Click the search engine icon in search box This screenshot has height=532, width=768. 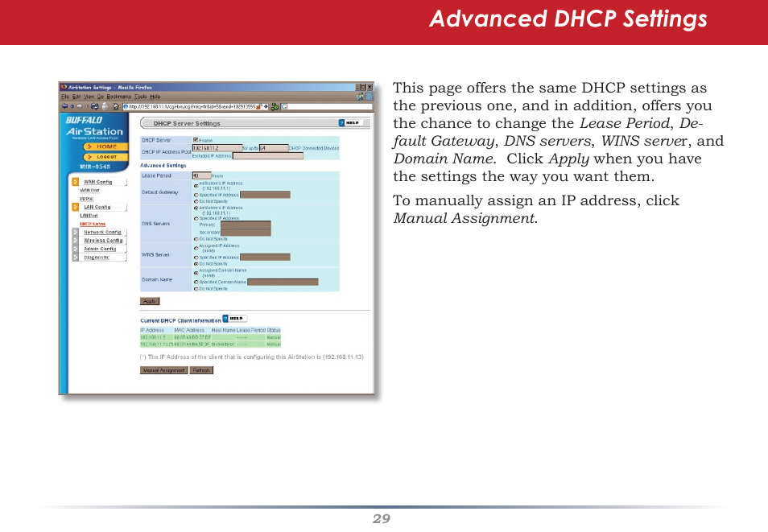(284, 106)
